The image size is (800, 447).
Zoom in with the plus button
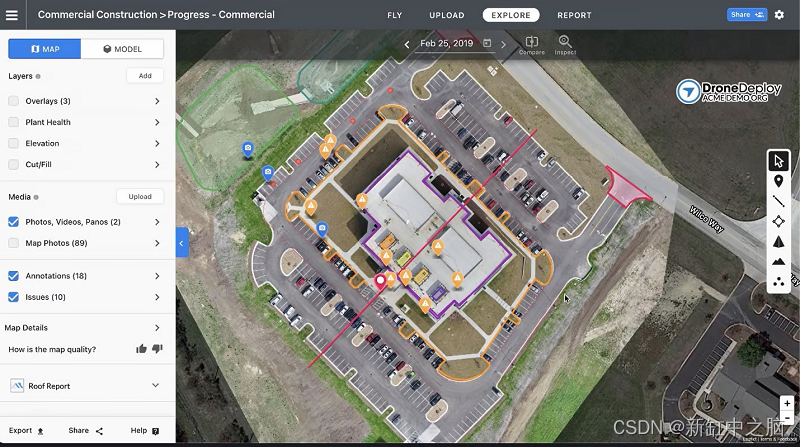pyautogui.click(x=787, y=403)
